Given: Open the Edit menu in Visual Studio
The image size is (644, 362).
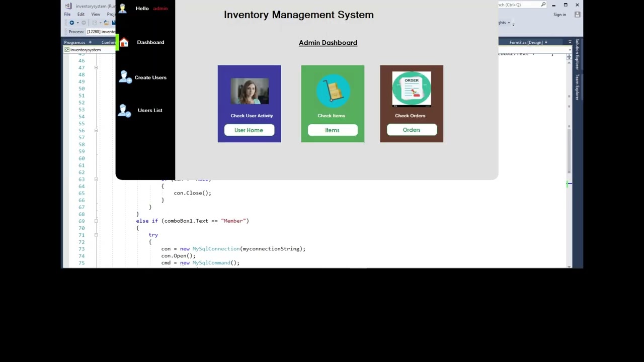Looking at the screenshot, I should [81, 14].
